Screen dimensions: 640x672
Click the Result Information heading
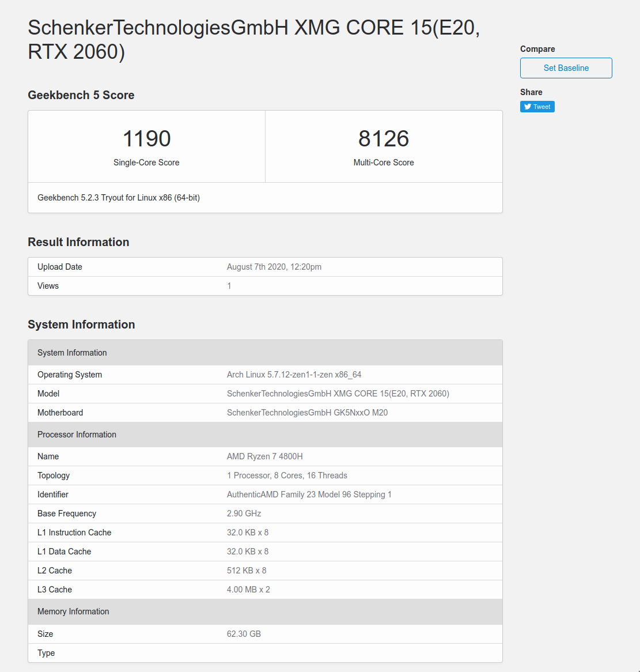coord(78,242)
